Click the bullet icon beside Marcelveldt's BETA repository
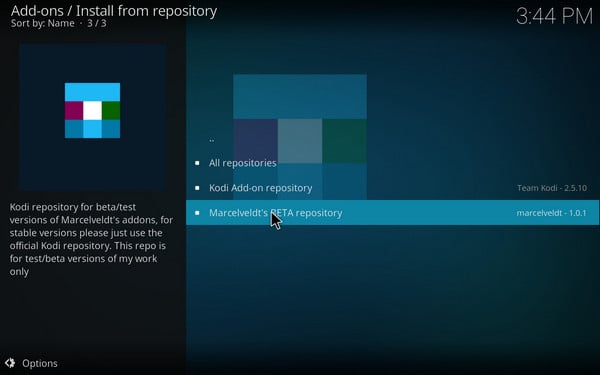Viewport: 600px width, 375px height. (x=197, y=213)
